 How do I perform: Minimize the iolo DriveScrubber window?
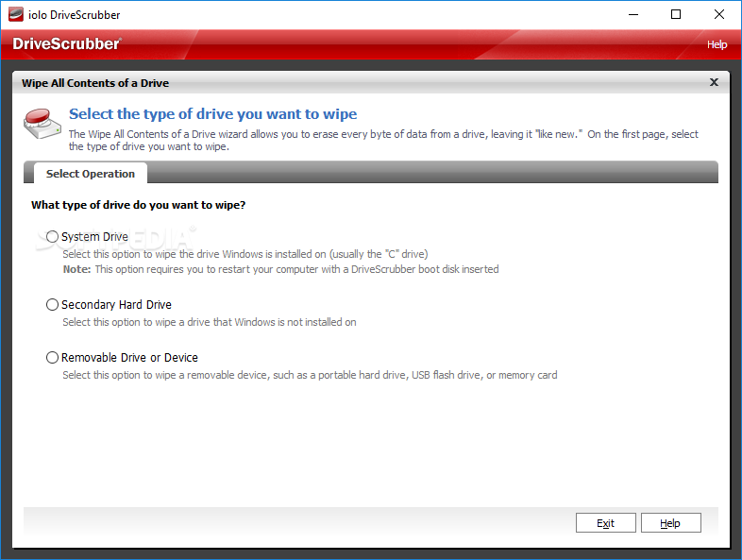[x=633, y=15]
